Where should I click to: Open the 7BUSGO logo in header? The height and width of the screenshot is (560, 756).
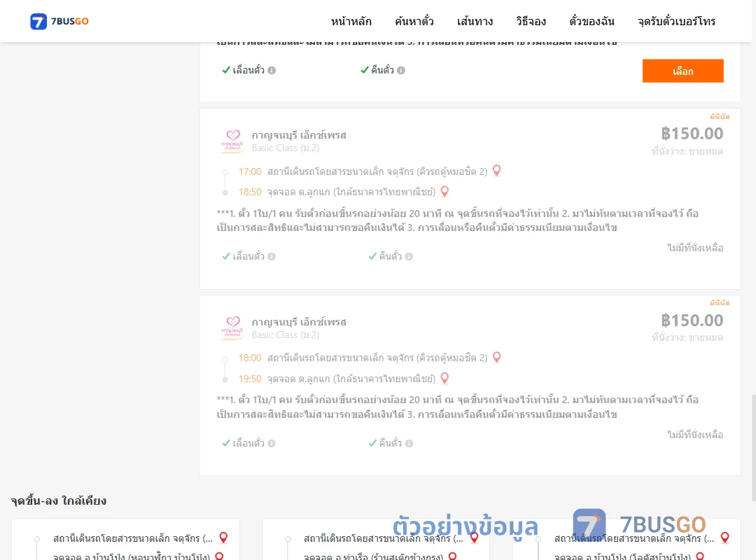pyautogui.click(x=59, y=21)
